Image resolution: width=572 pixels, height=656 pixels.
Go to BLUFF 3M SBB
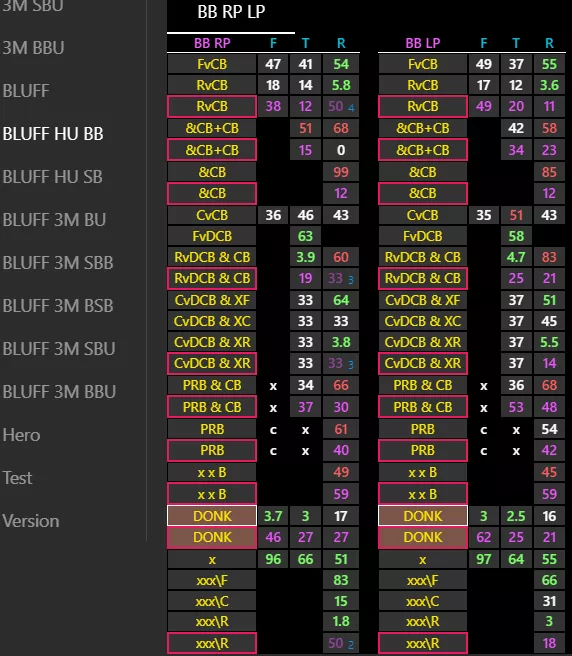[x=58, y=263]
